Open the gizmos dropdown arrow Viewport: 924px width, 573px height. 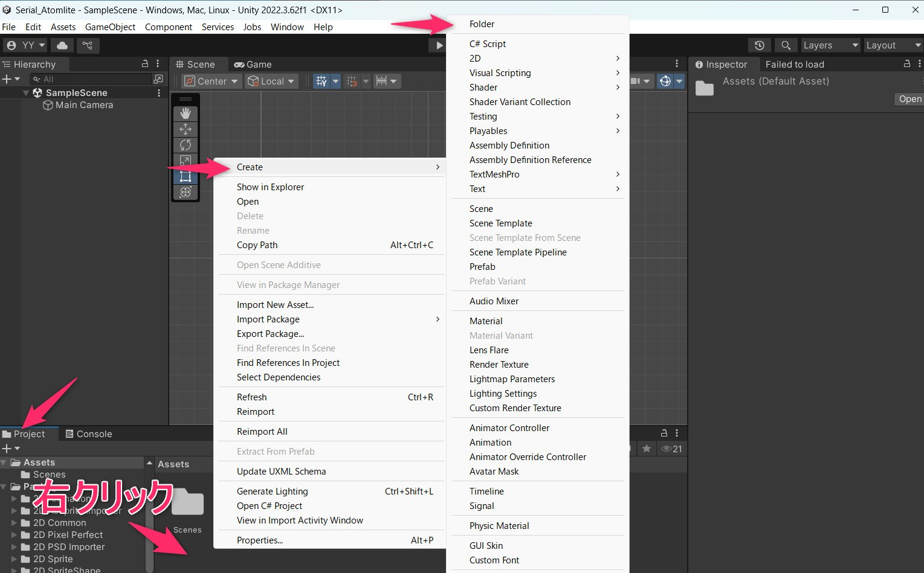679,81
